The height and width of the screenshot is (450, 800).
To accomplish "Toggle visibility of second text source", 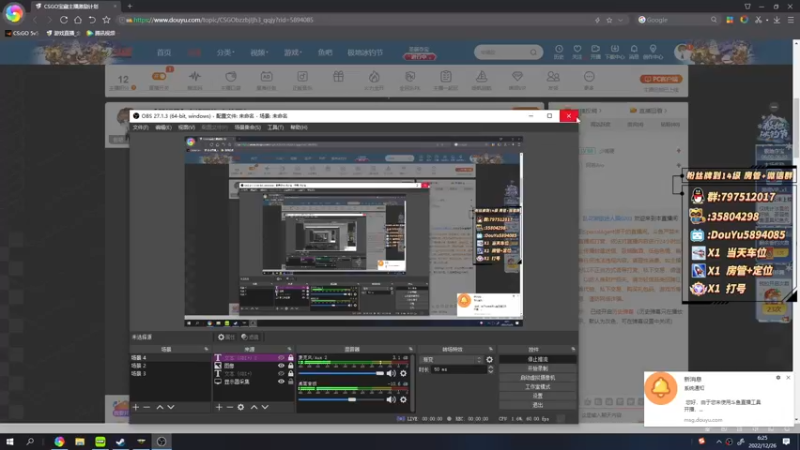I will coord(281,373).
